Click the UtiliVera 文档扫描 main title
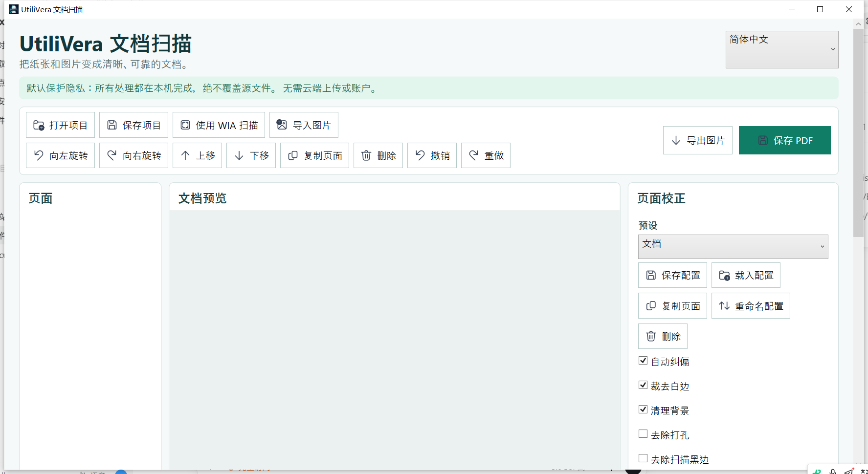 point(106,43)
